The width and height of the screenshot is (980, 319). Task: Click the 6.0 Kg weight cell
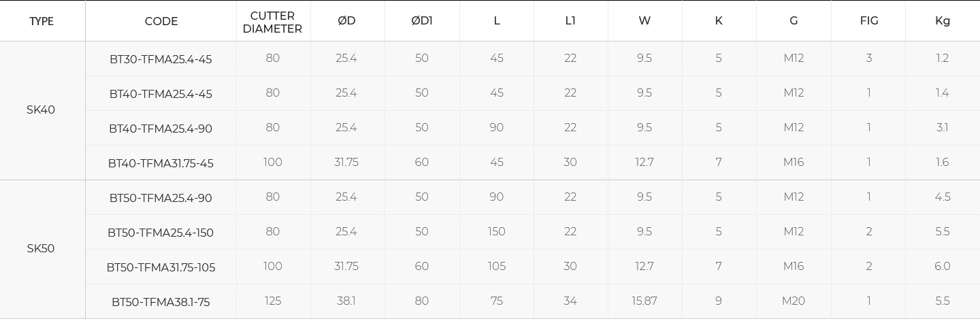pyautogui.click(x=943, y=266)
